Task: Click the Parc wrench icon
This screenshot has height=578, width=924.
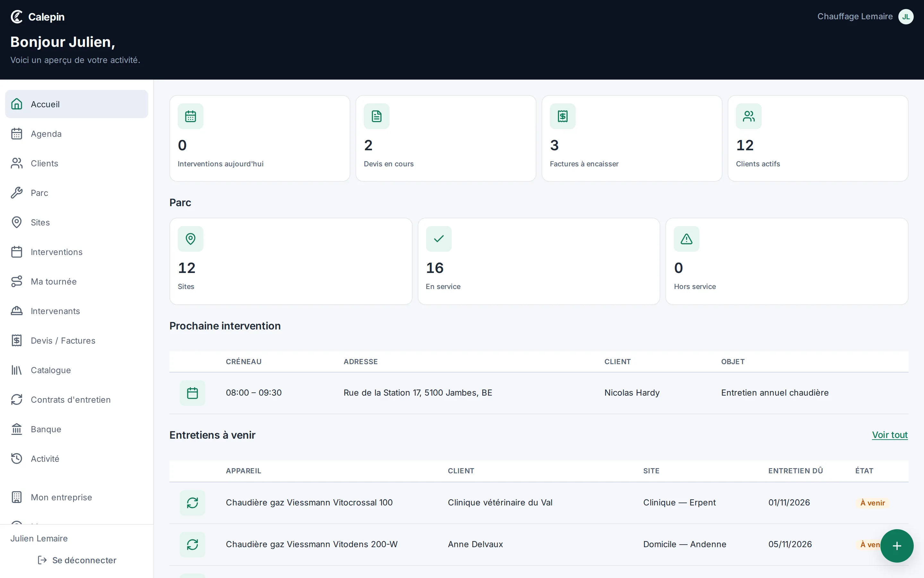Action: coord(16,193)
